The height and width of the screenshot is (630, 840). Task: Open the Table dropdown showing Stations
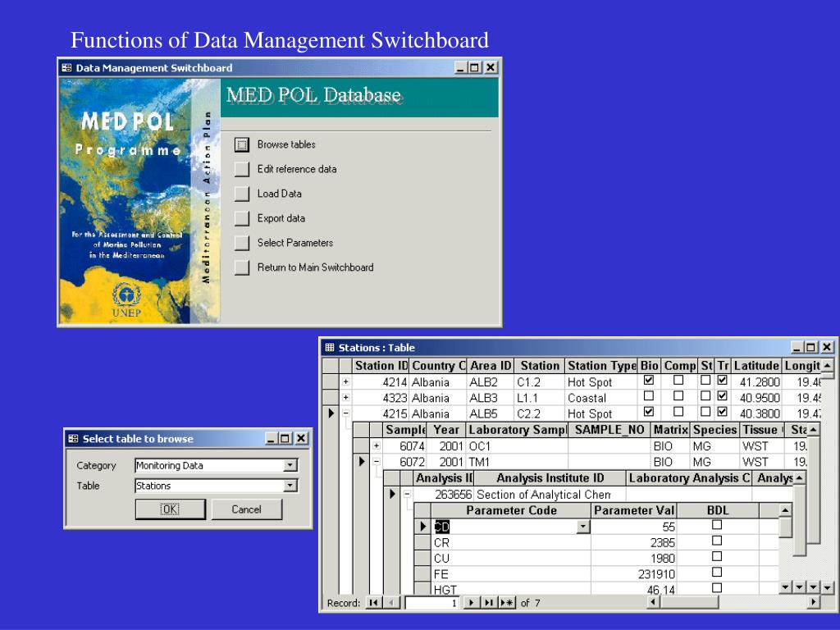[290, 486]
